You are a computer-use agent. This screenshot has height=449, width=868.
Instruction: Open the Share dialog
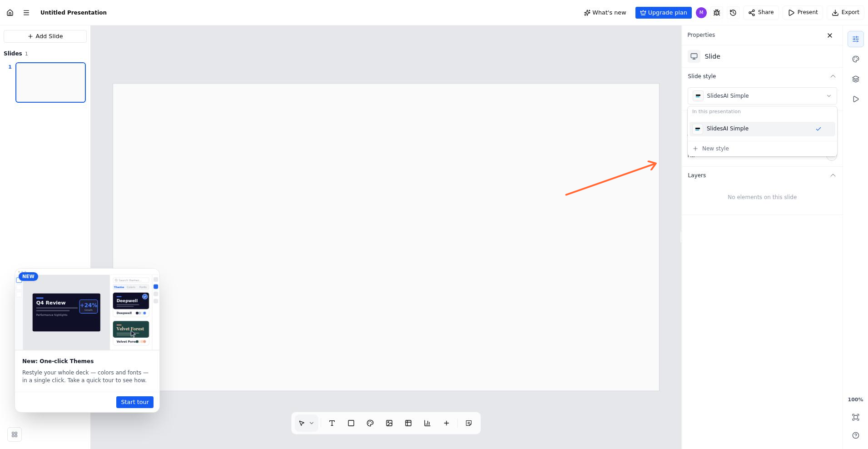pos(761,13)
